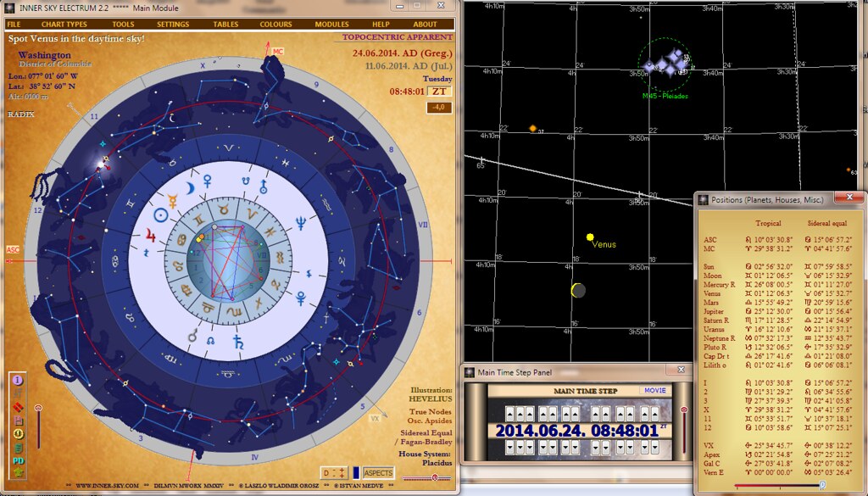Open the TABLES menu
Image resolution: width=868 pixels, height=496 pixels.
coord(225,25)
